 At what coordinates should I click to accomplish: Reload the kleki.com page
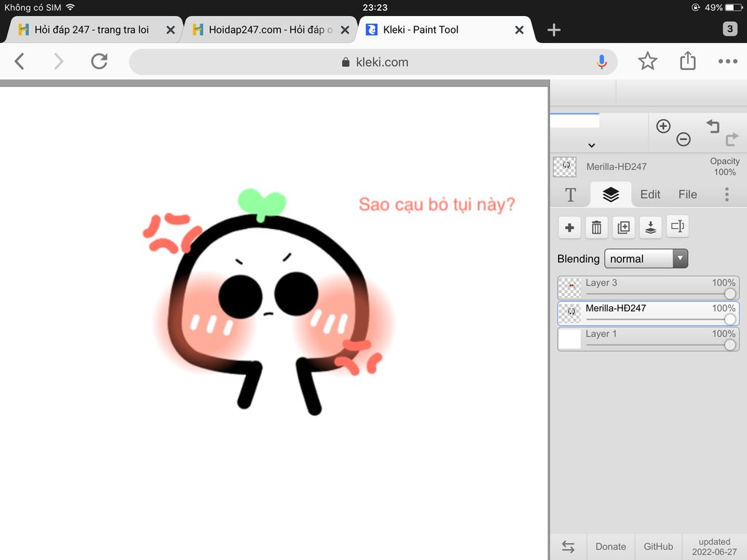point(99,61)
